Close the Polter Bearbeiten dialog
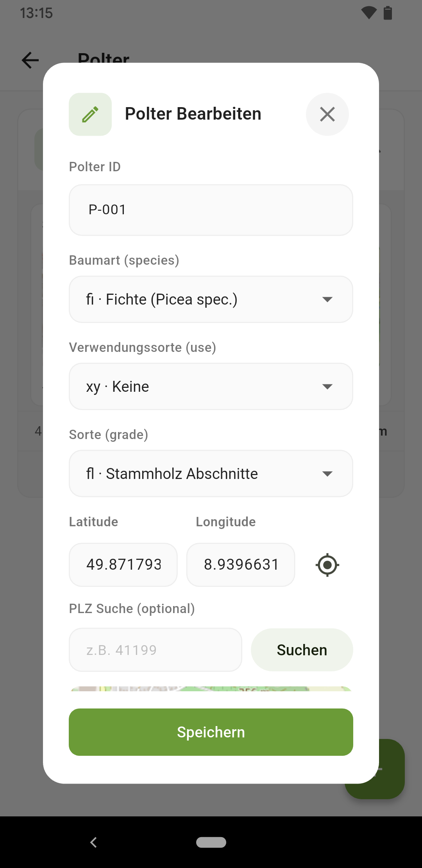422x868 pixels. coord(327,114)
